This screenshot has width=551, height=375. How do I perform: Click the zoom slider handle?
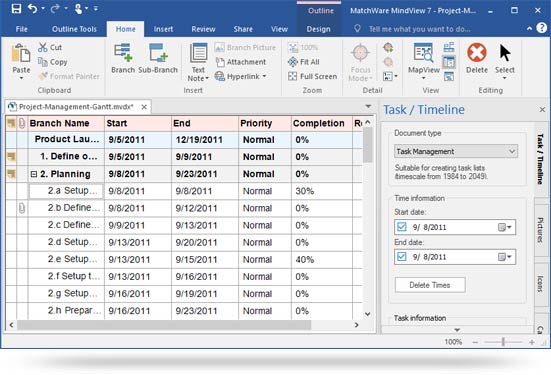(x=503, y=342)
